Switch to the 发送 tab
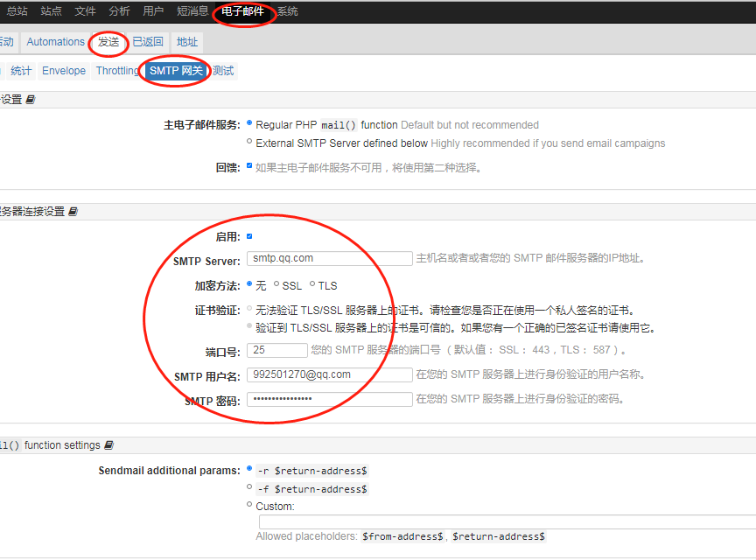This screenshot has height=560, width=756. pos(108,42)
